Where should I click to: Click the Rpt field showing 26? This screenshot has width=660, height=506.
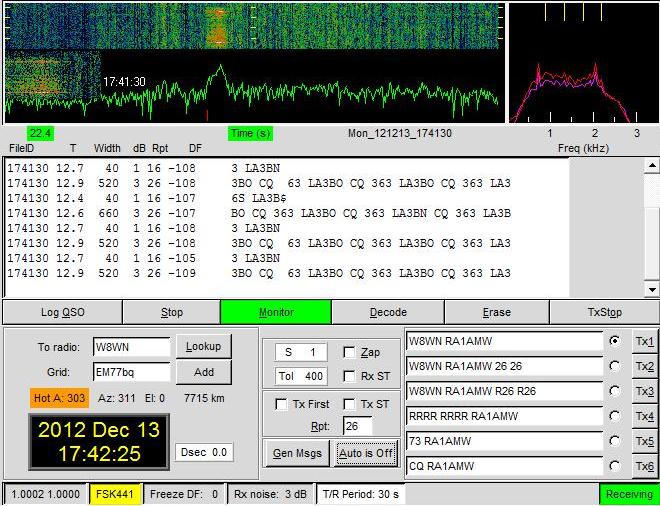click(x=358, y=426)
